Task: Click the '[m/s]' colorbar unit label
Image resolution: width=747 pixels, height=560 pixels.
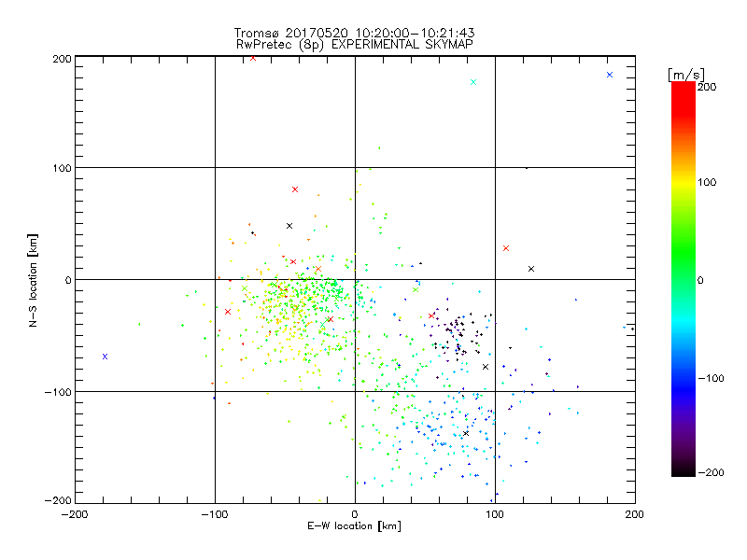Action: [x=686, y=76]
